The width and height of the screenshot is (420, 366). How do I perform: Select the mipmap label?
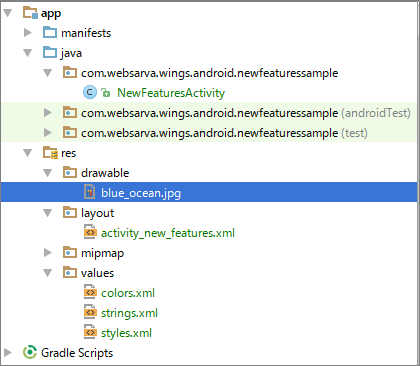coord(102,253)
